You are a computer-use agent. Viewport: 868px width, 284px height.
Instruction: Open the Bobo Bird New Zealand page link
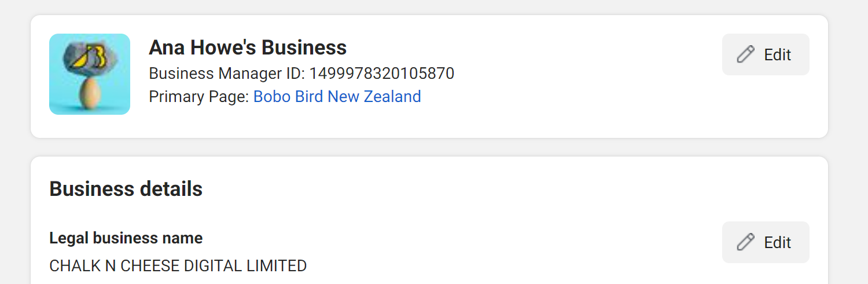coord(337,96)
